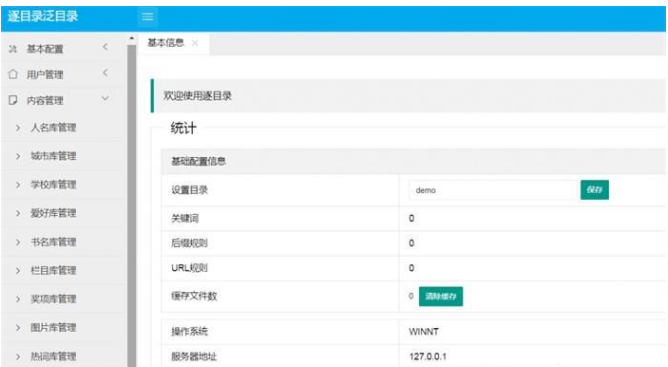The image size is (668, 367).
Task: Toggle the hamburger sidebar menu icon
Action: point(147,17)
